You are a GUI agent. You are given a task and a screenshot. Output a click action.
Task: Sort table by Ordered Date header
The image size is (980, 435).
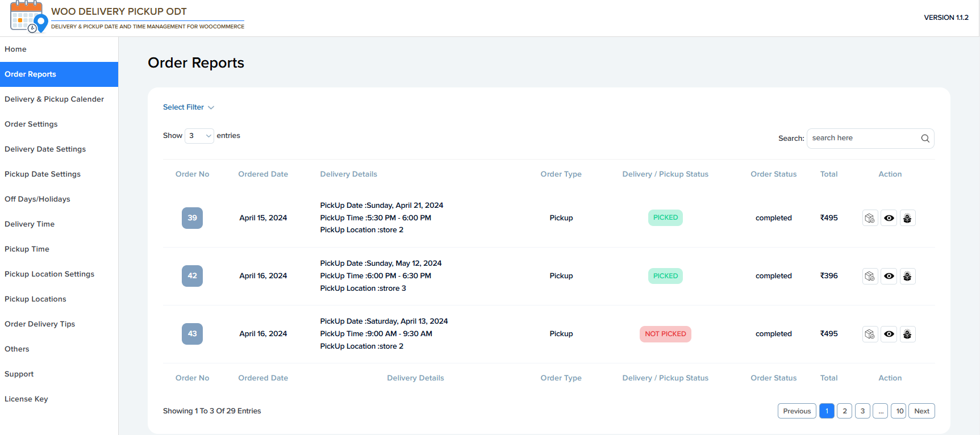pos(263,174)
